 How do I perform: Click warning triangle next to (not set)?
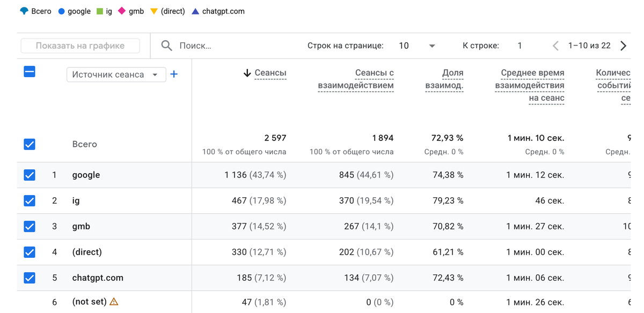click(x=114, y=302)
